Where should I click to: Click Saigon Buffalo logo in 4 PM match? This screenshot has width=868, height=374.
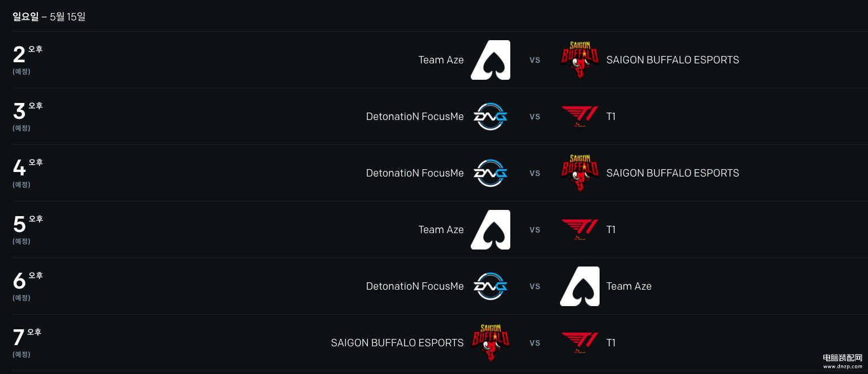[x=580, y=173]
